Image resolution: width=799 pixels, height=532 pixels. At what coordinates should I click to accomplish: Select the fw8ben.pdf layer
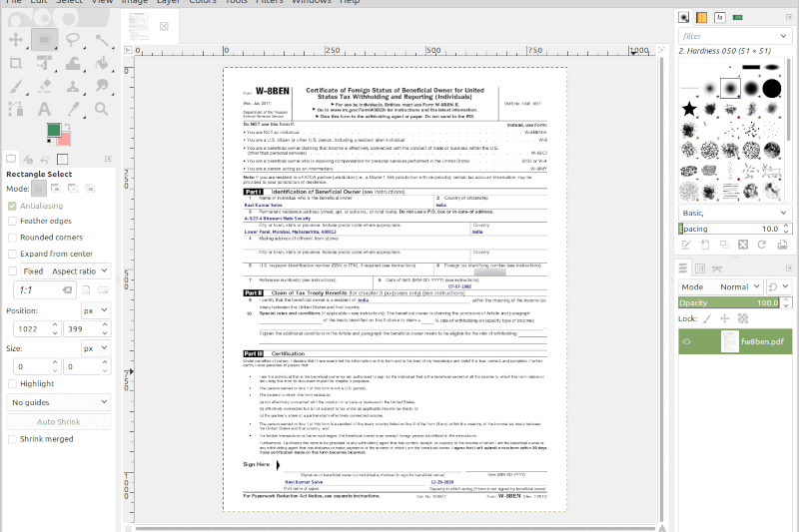(735, 341)
